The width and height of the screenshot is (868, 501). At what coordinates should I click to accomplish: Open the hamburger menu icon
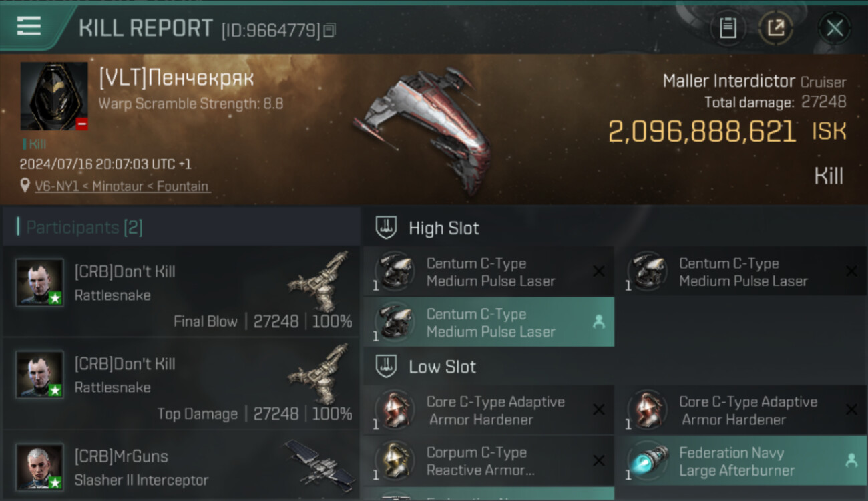coord(29,27)
